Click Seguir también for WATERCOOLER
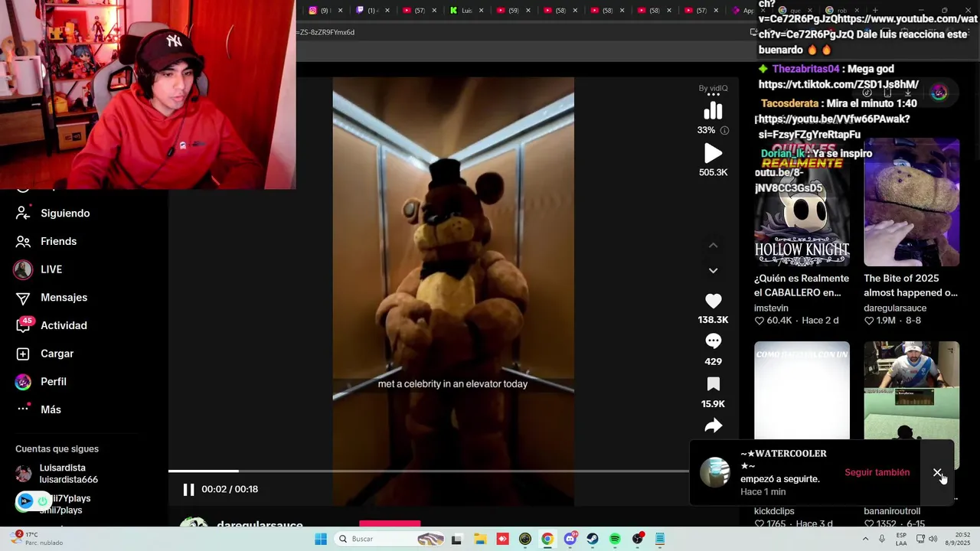 (x=877, y=472)
